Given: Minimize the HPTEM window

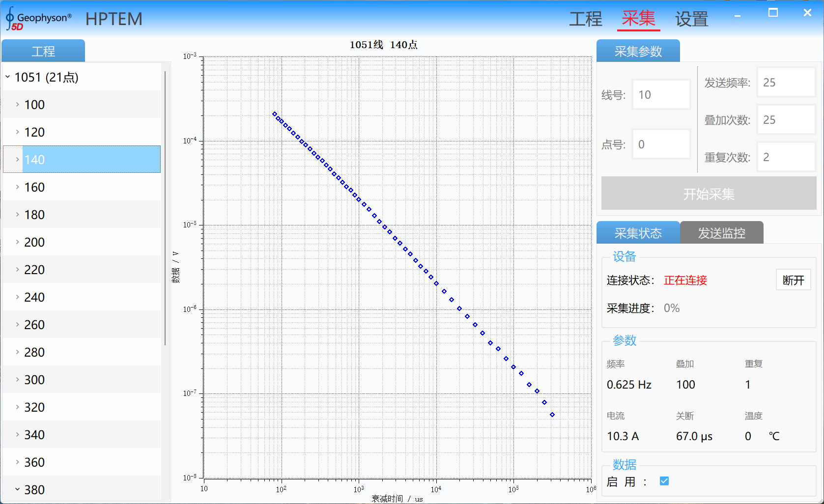Looking at the screenshot, I should (x=737, y=16).
